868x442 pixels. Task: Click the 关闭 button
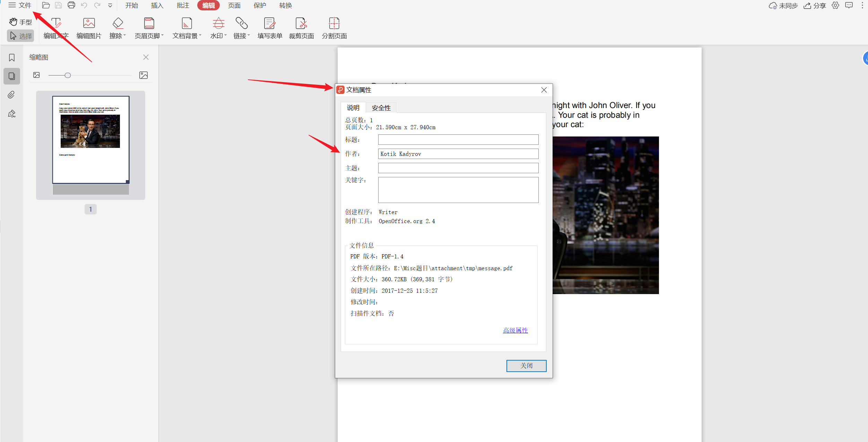click(x=526, y=365)
